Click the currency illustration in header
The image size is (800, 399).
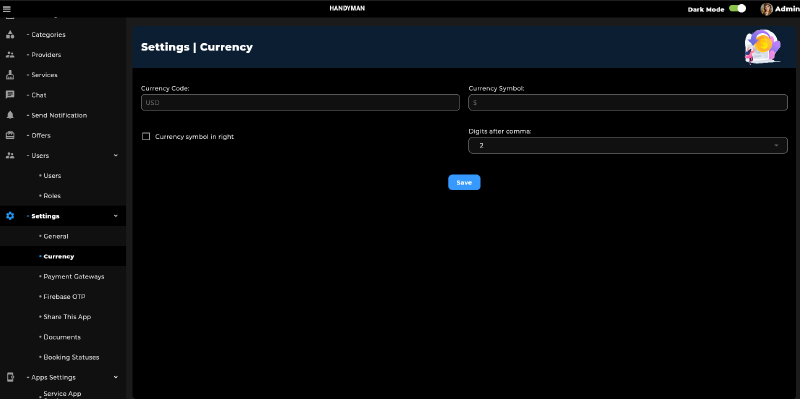pyautogui.click(x=762, y=47)
